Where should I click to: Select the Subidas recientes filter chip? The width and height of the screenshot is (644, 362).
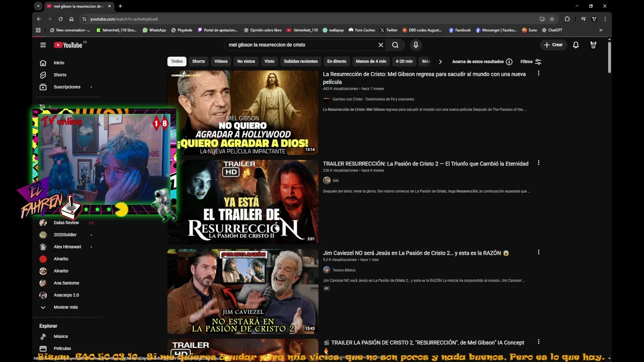[x=301, y=61]
